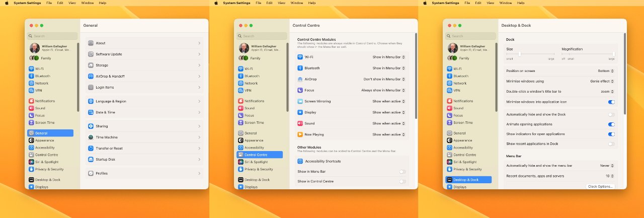Click the Transfer or Reset icon

coord(91,149)
